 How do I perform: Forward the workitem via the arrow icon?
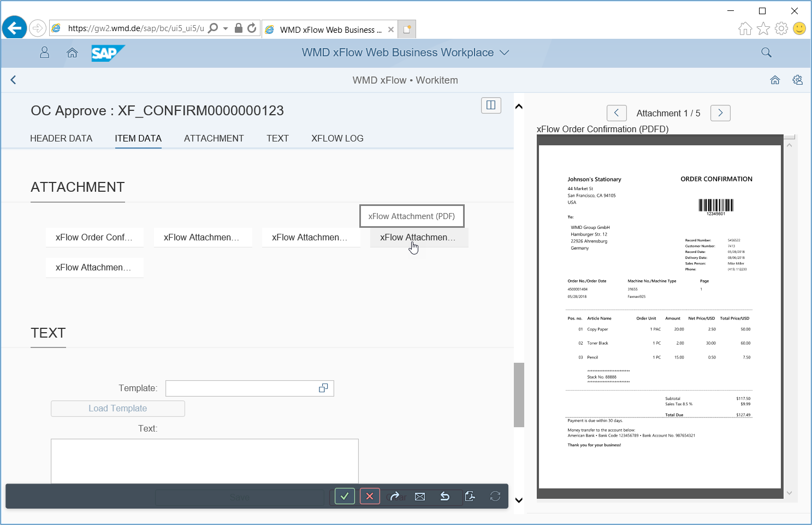[395, 496]
